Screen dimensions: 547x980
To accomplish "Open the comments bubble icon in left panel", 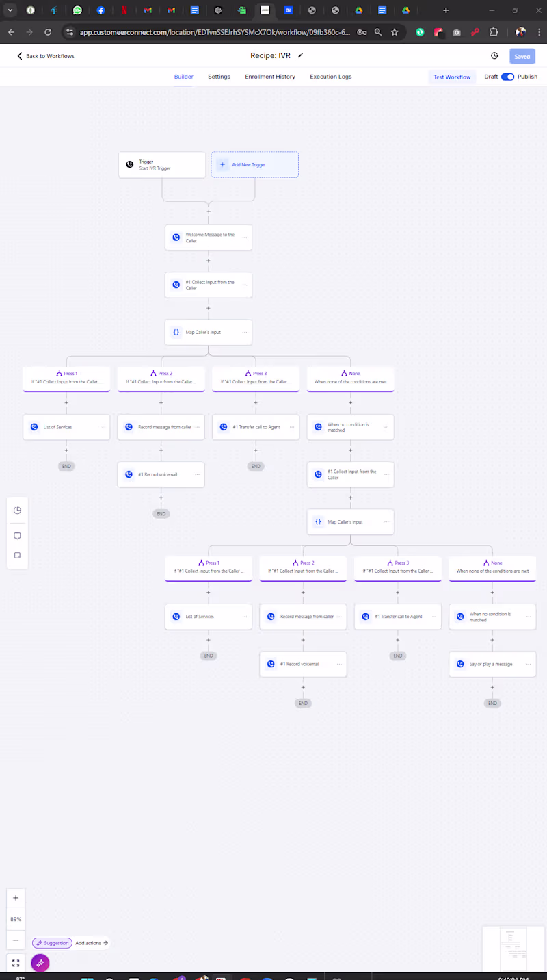I will click(x=17, y=536).
